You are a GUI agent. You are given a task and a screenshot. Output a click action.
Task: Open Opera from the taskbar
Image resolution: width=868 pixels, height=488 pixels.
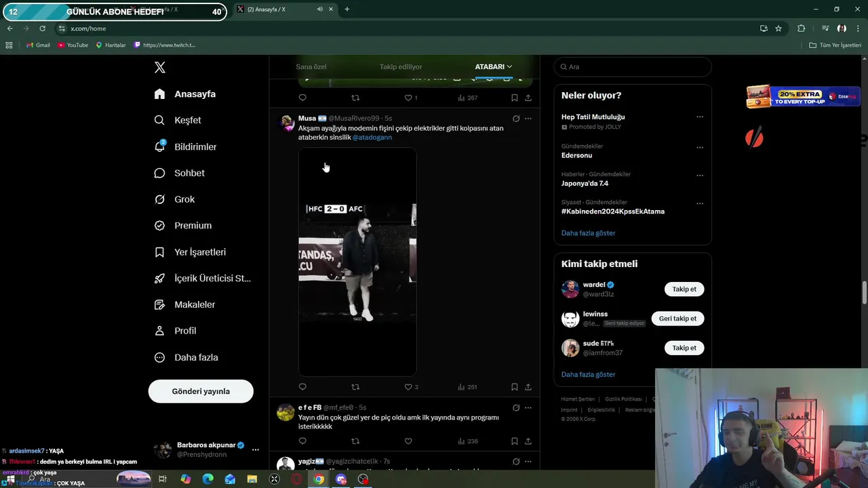click(296, 479)
